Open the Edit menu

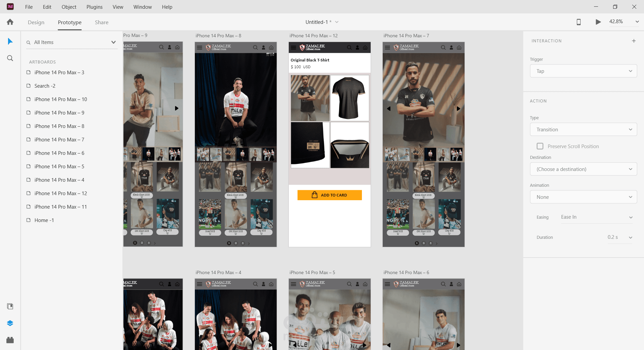(x=47, y=7)
